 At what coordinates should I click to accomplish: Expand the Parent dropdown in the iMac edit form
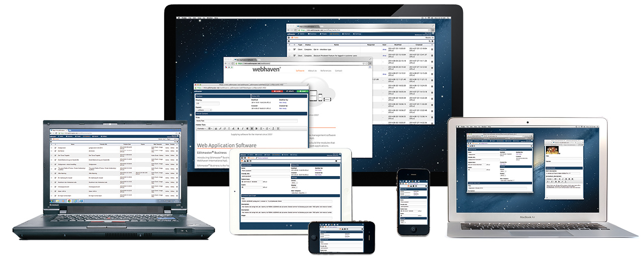point(204,110)
